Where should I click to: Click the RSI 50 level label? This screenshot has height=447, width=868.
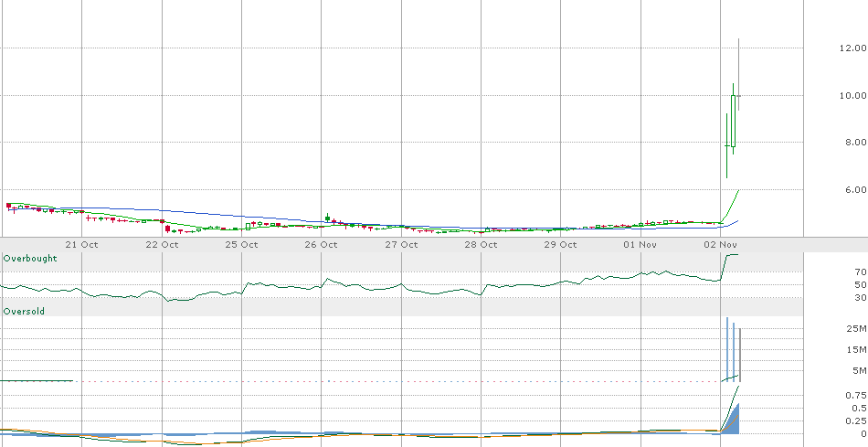coord(861,284)
